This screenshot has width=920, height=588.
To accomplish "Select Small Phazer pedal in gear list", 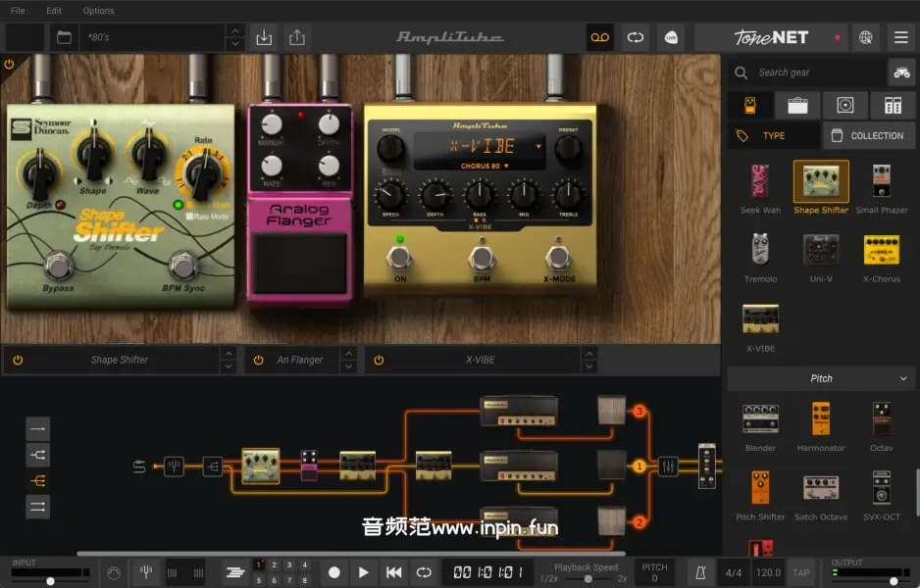I will tap(882, 187).
